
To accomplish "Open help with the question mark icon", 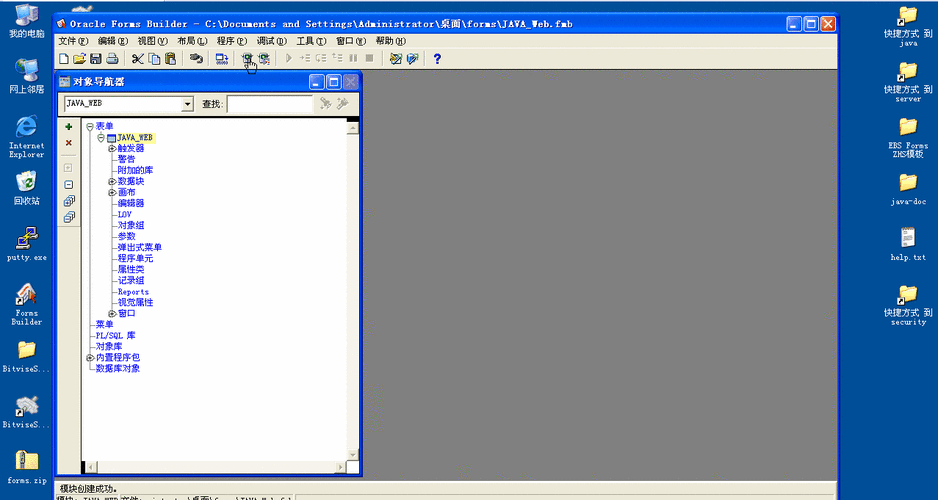I will click(437, 59).
